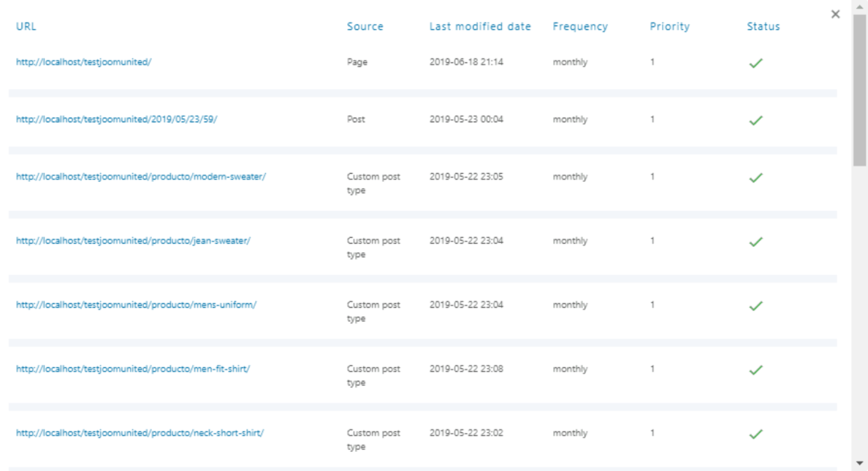This screenshot has width=868, height=471.
Task: Click the scrollbar down arrow
Action: (x=860, y=464)
